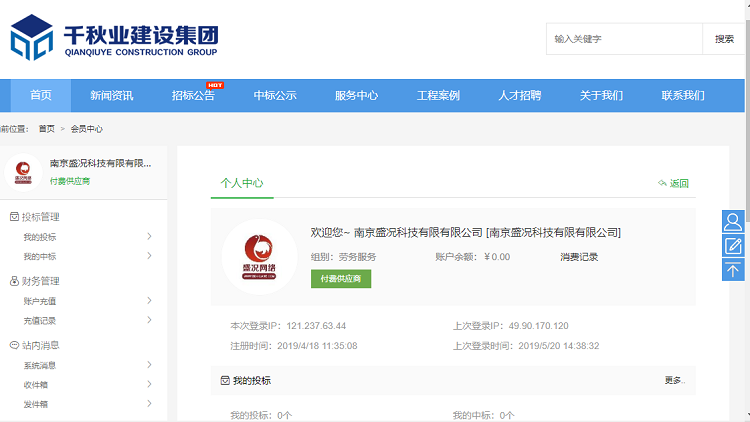Click the edit/feedback icon on right sidebar
The height and width of the screenshot is (422, 750).
pyautogui.click(x=733, y=245)
